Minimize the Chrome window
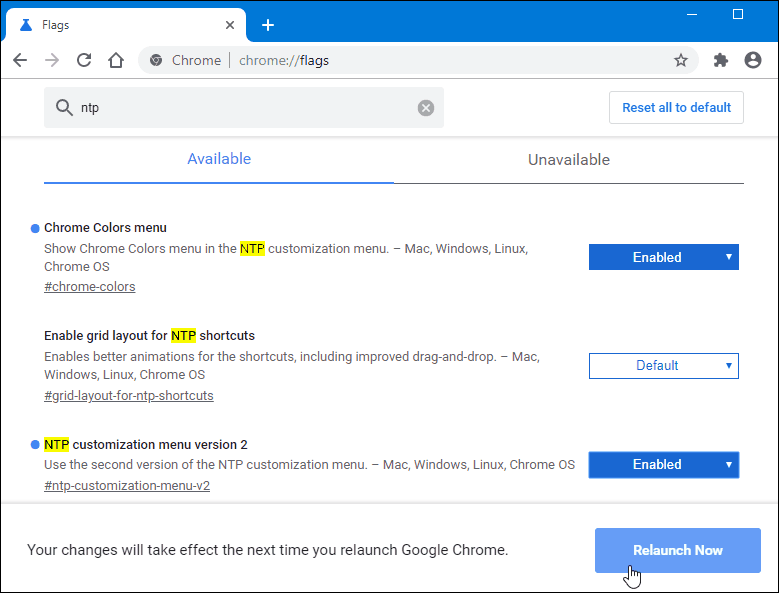 tap(692, 14)
